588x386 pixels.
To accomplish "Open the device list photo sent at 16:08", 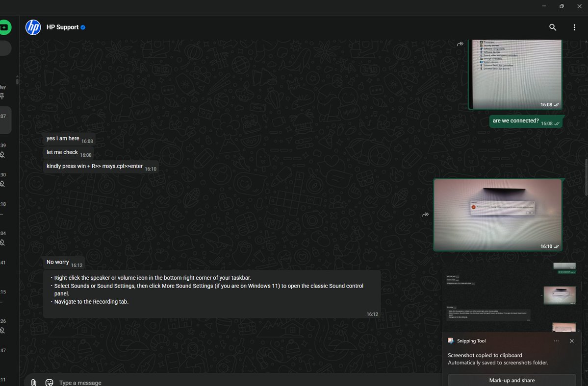I will tap(515, 74).
